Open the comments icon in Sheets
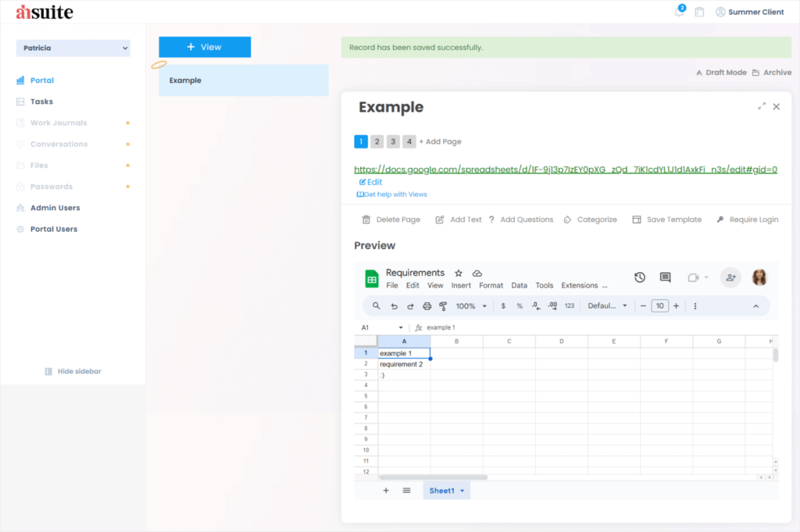Viewport: 800px width, 532px height. coord(666,277)
